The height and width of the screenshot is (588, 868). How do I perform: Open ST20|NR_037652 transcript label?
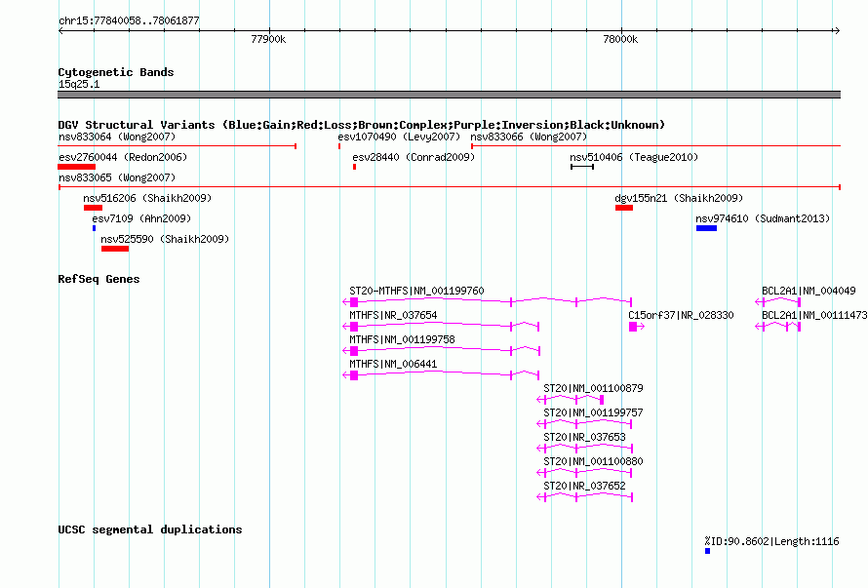coord(584,486)
